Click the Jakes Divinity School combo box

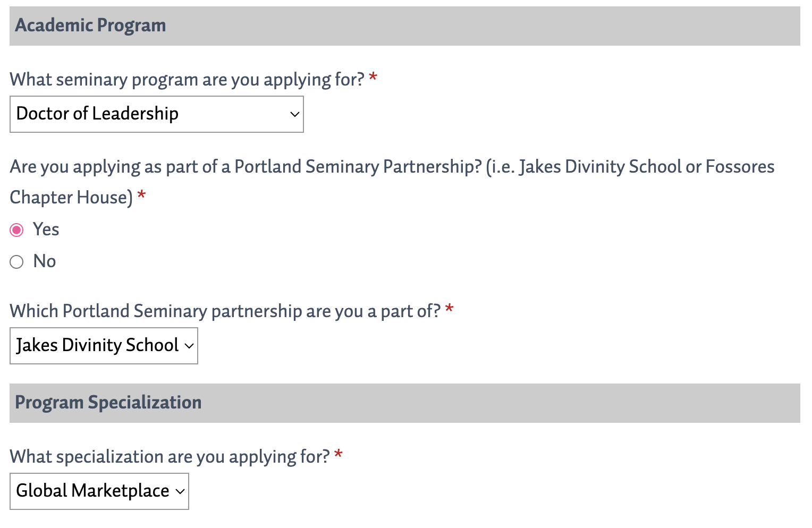pyautogui.click(x=104, y=346)
